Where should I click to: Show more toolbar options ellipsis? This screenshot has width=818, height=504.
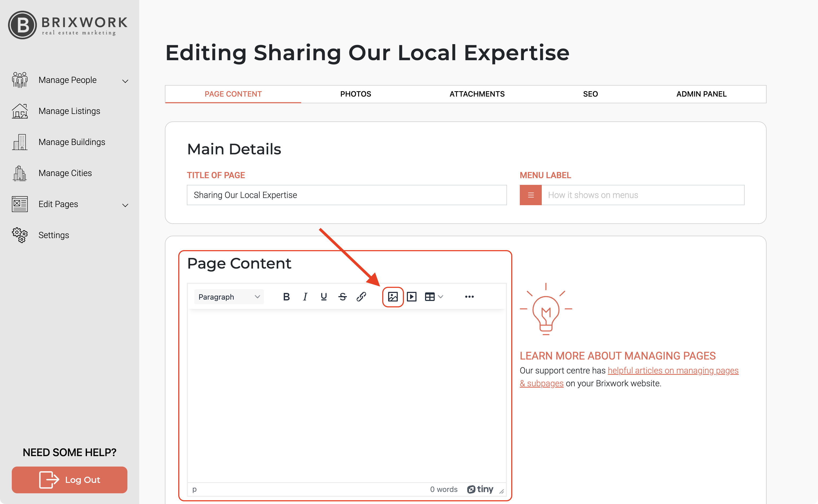pos(469,297)
